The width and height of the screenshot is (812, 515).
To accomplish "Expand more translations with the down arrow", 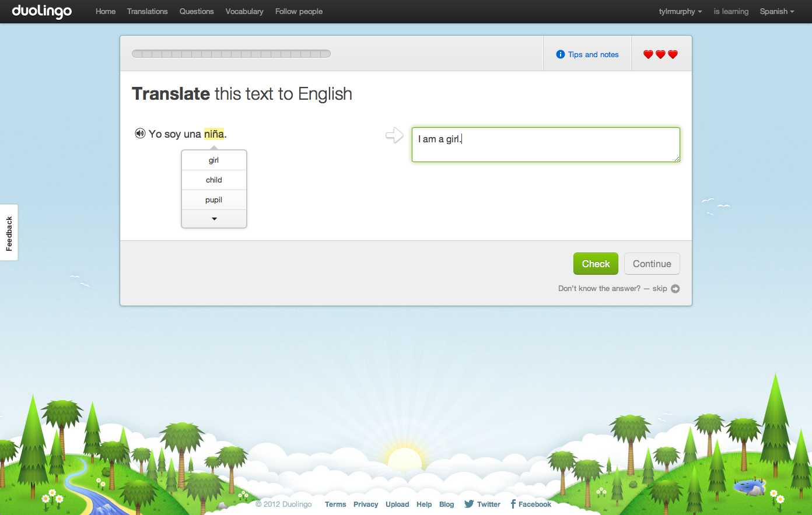I will tap(214, 219).
